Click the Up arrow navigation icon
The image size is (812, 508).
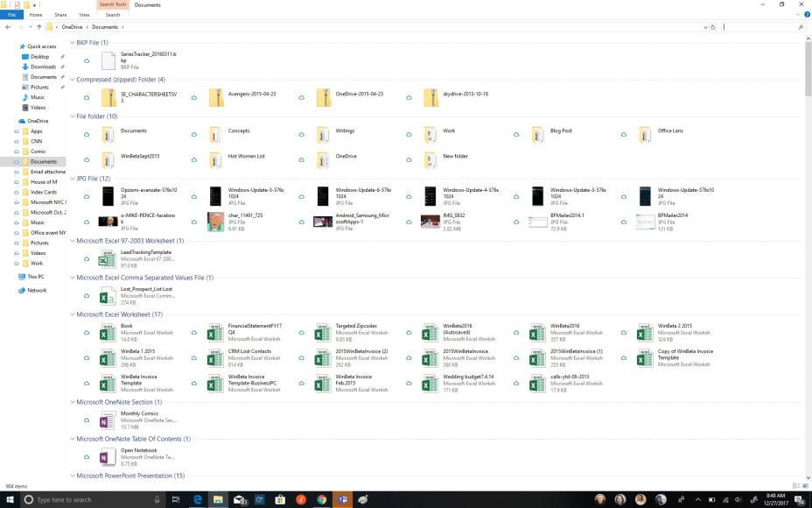pos(39,27)
